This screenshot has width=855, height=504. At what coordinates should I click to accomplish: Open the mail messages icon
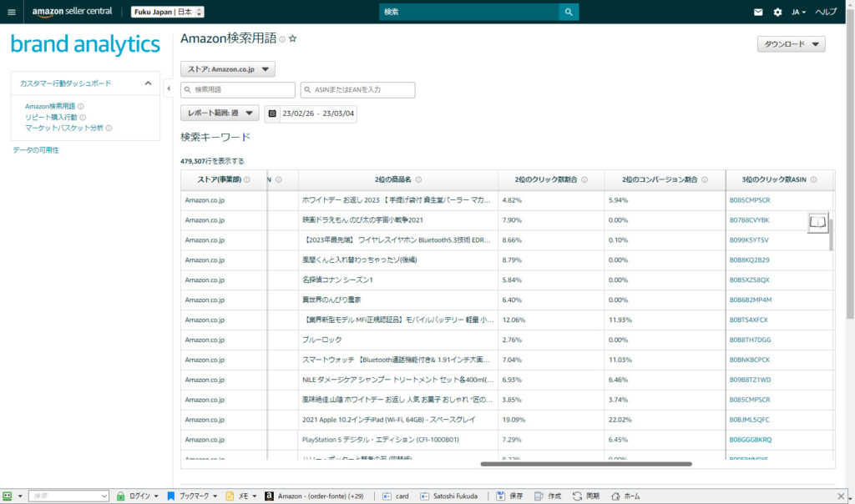[x=758, y=12]
